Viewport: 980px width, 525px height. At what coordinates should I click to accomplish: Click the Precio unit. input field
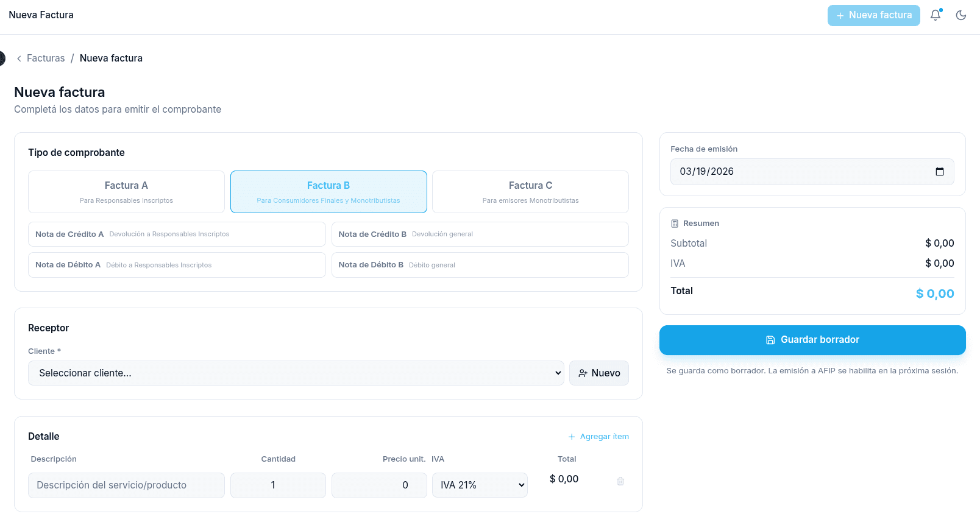click(x=378, y=485)
